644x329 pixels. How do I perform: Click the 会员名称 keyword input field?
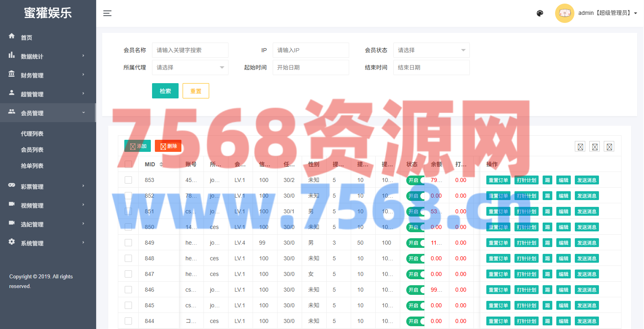coord(190,50)
